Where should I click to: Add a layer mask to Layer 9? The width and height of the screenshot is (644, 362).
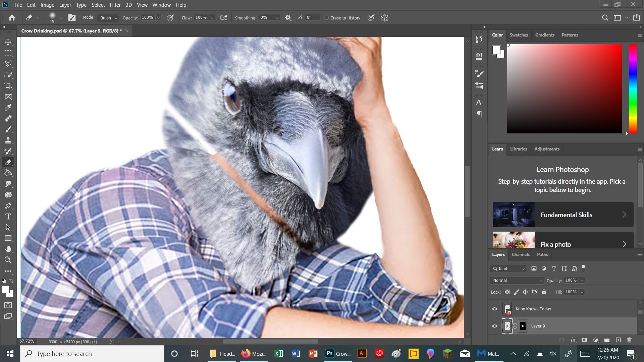pos(584,340)
